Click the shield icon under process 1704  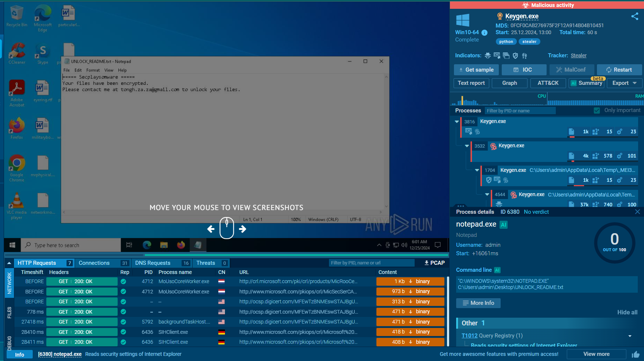[489, 180]
